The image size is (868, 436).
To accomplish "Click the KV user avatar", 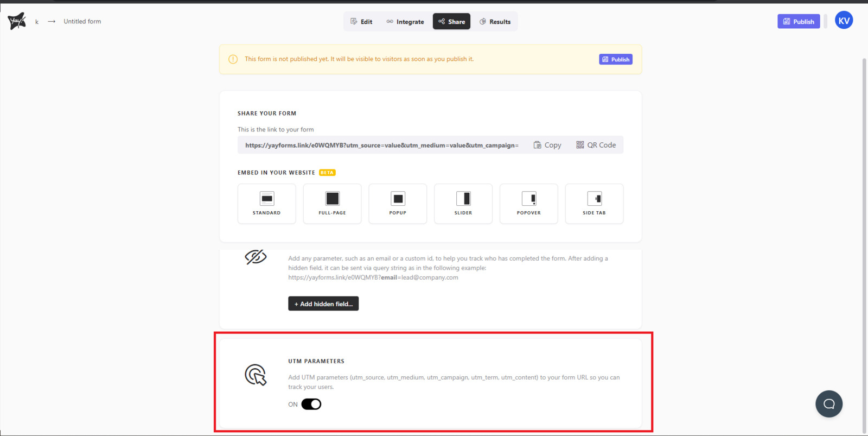I will [x=844, y=21].
